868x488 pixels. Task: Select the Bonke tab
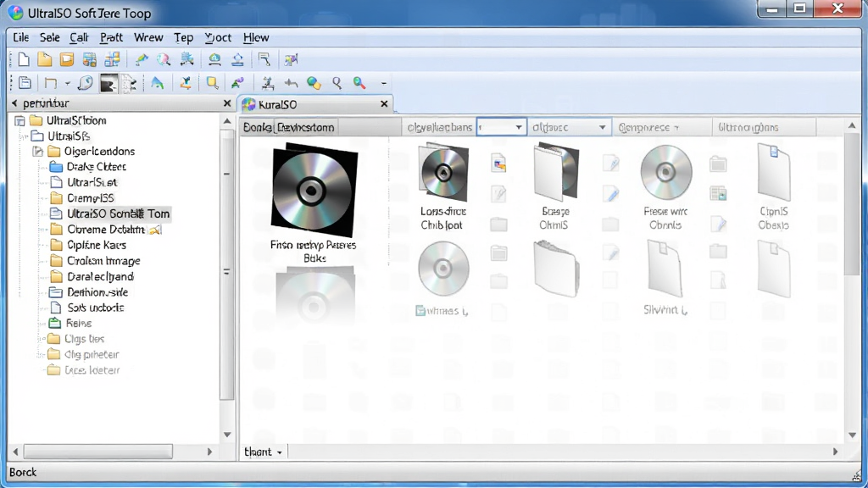258,127
